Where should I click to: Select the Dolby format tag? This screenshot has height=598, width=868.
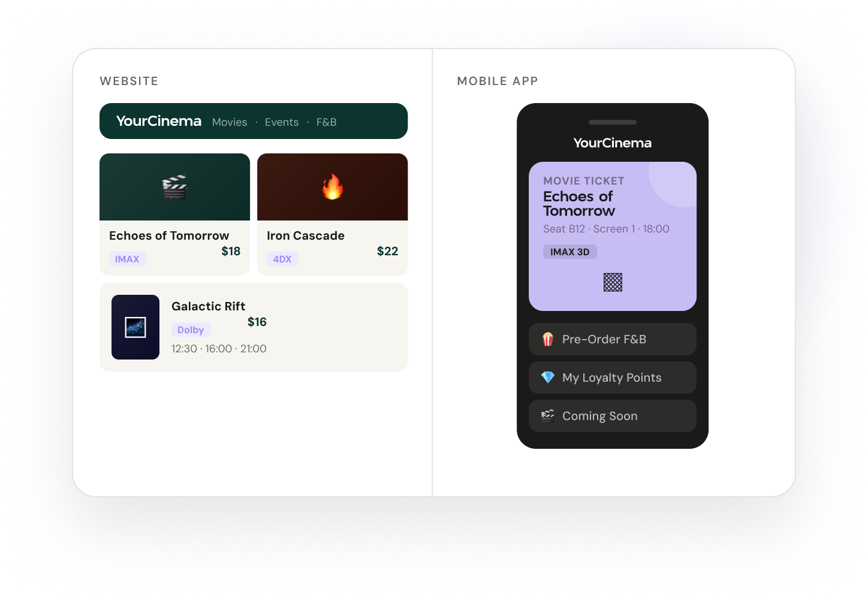191,330
